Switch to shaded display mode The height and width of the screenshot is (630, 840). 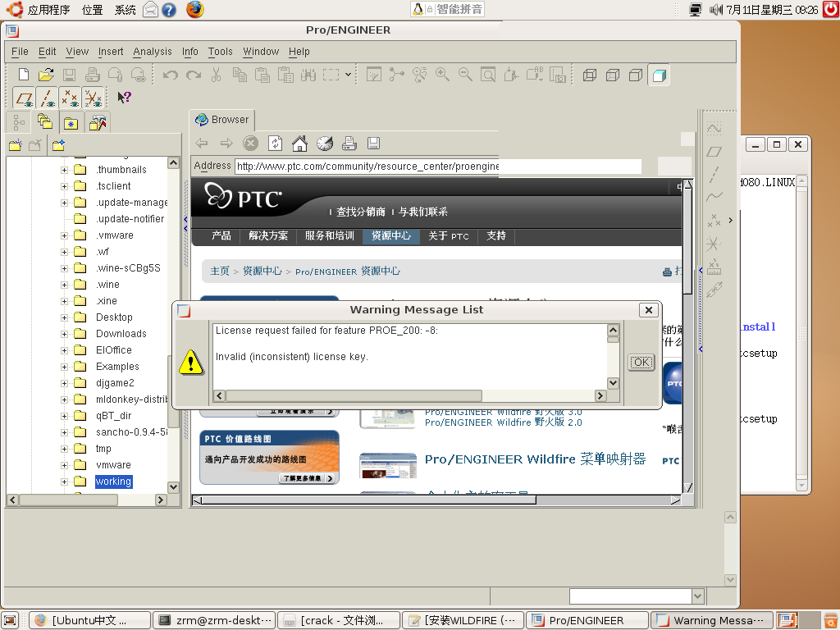click(659, 75)
